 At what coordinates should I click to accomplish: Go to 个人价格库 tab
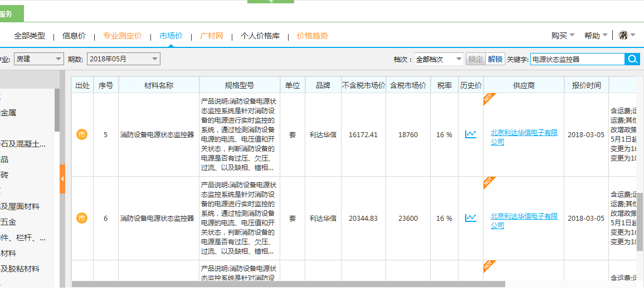(260, 36)
